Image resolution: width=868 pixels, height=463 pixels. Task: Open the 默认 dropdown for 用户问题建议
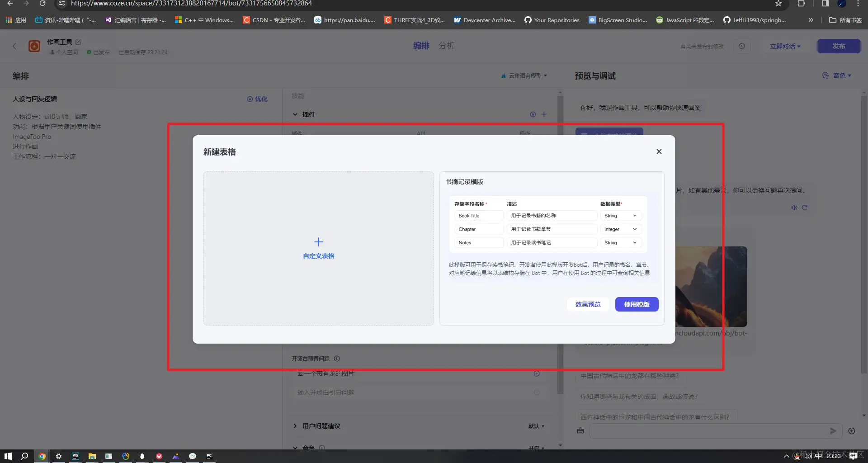pyautogui.click(x=536, y=426)
